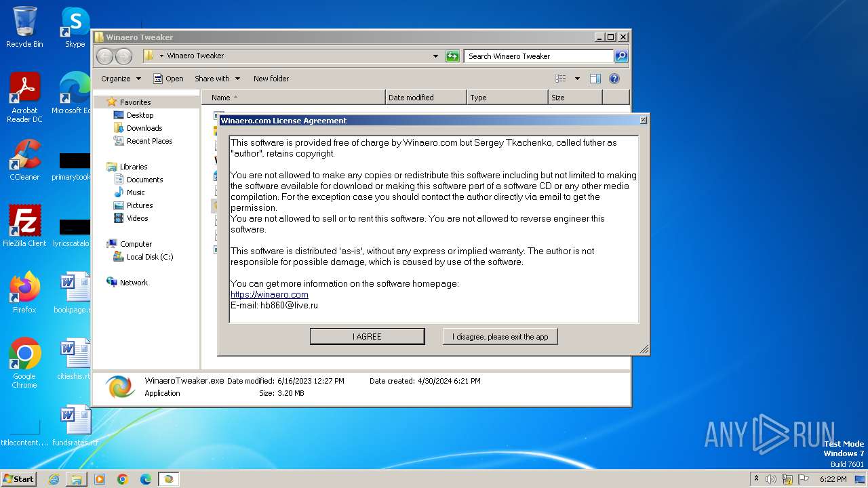Click the taskbar clock 6:22 PM
The height and width of the screenshot is (488, 868).
833,479
